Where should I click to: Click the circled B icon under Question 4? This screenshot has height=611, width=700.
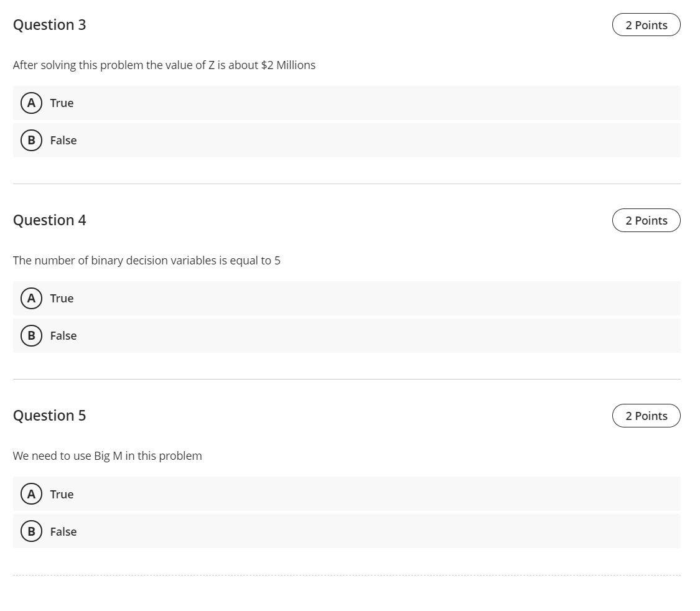coord(31,335)
